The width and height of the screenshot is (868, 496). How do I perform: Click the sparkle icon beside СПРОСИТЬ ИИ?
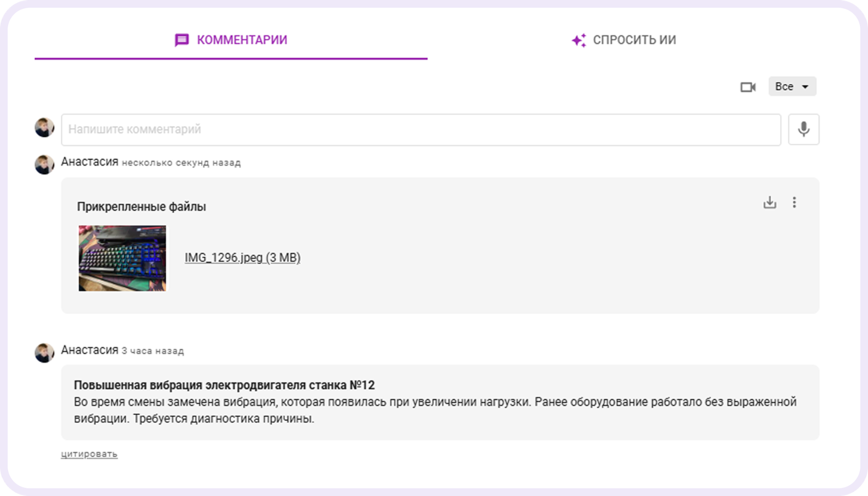pyautogui.click(x=579, y=40)
